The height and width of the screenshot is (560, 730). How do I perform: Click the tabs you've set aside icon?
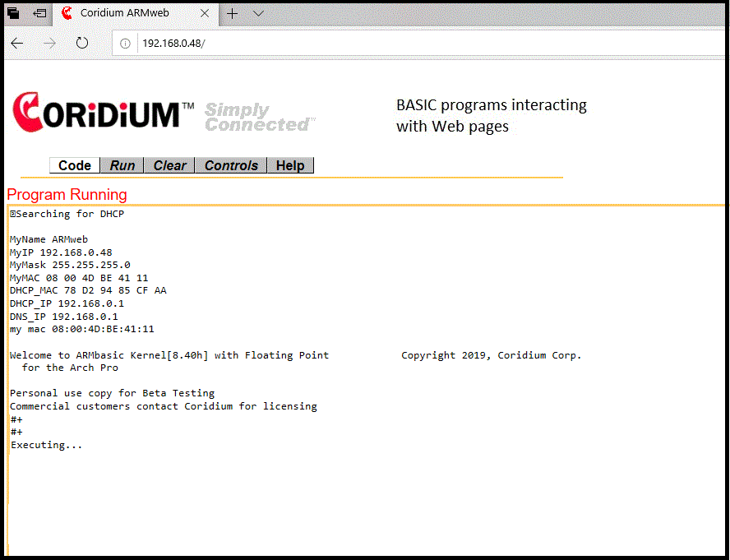point(13,13)
